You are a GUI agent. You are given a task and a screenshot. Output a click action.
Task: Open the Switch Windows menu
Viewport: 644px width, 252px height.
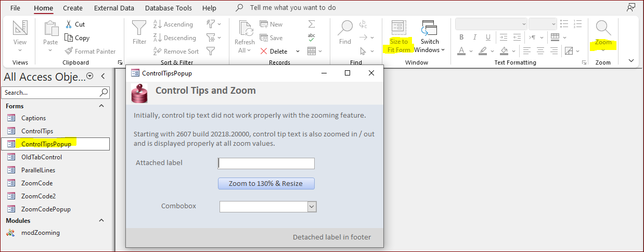click(x=429, y=36)
